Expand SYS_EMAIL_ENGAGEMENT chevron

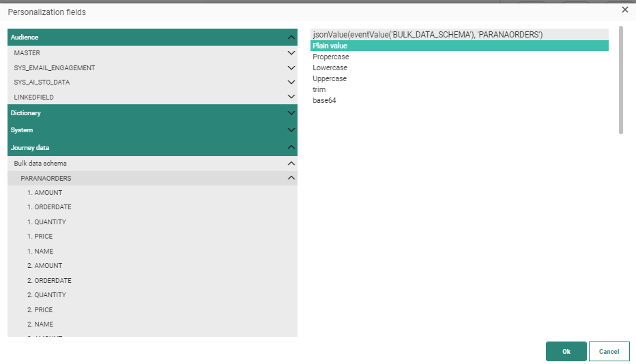291,67
